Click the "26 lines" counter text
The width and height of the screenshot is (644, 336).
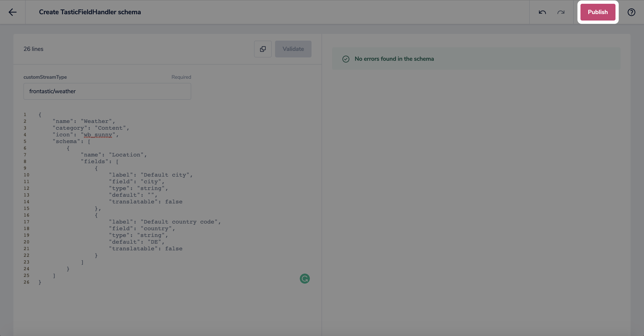pos(33,49)
